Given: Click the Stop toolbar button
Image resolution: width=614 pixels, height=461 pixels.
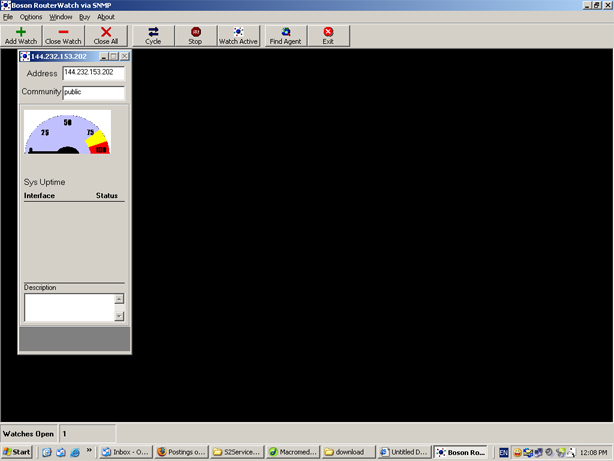Looking at the screenshot, I should tap(195, 36).
